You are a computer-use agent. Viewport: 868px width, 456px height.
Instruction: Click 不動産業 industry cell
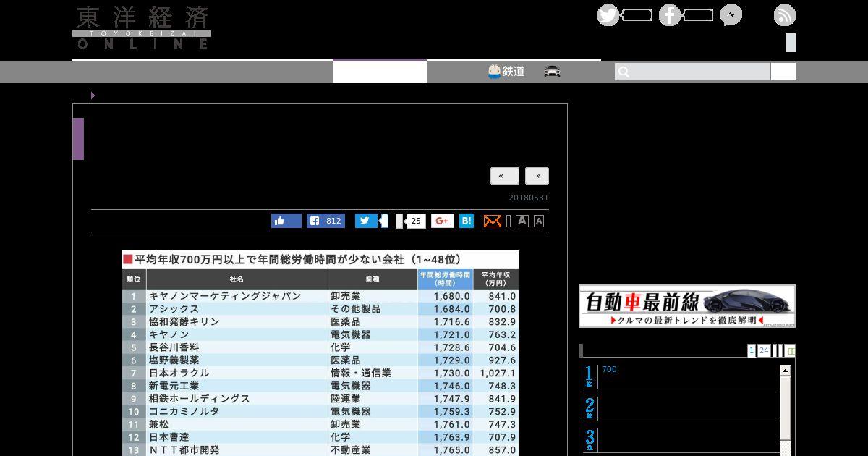(x=350, y=449)
